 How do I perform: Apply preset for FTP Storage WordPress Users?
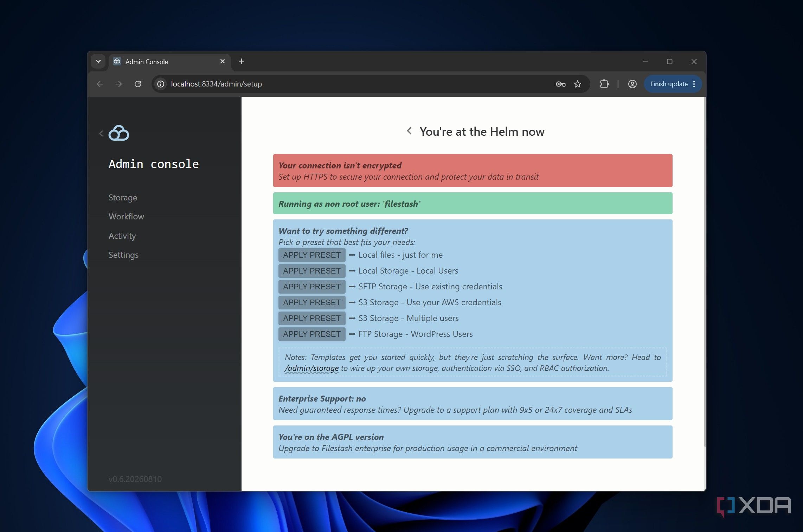(x=312, y=334)
